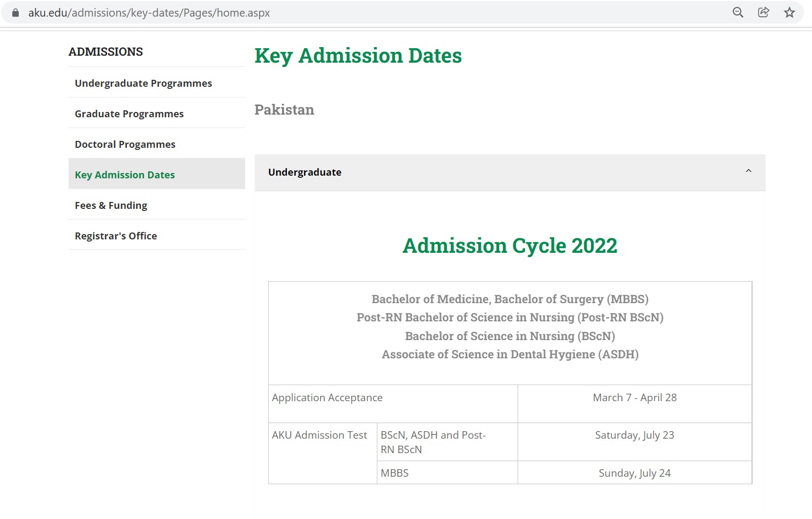Open Undergraduate Programmes
The image size is (812, 519).
143,83
